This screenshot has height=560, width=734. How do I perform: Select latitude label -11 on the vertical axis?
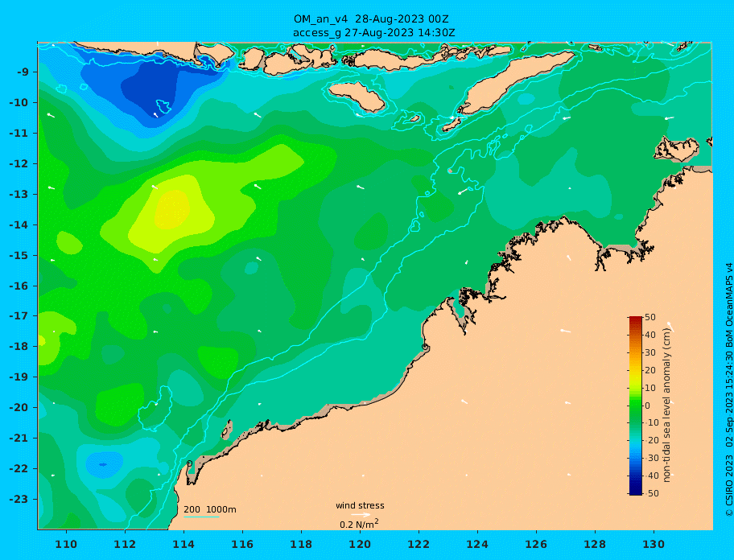pyautogui.click(x=19, y=133)
